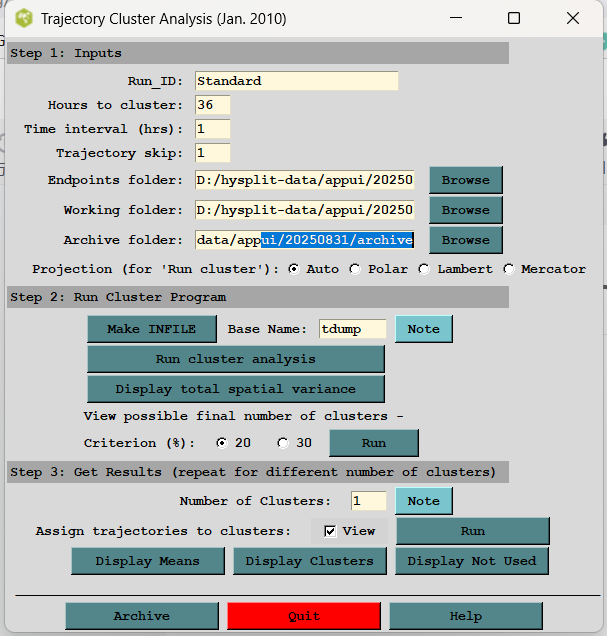Click the Number of Clusters field
The image size is (607, 636).
(369, 501)
